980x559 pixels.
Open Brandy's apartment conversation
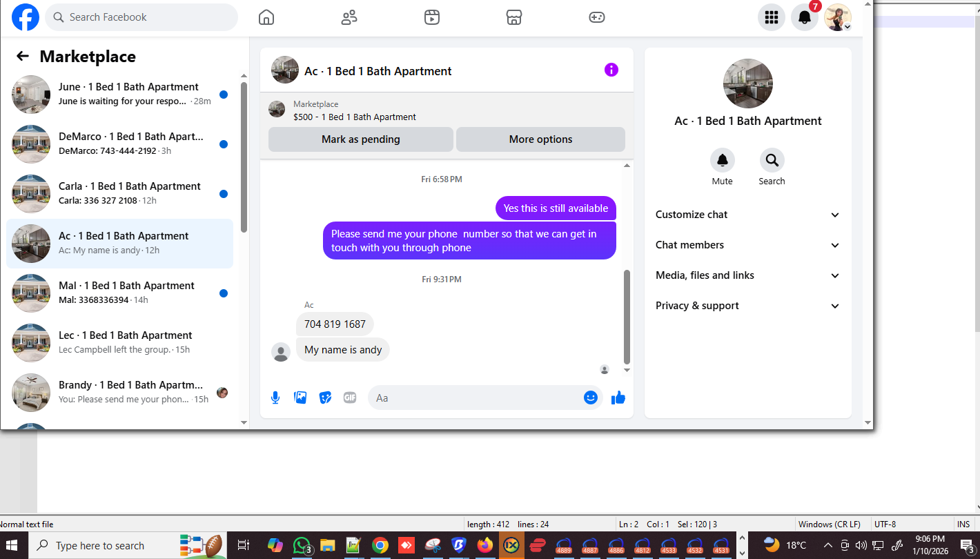click(x=120, y=393)
